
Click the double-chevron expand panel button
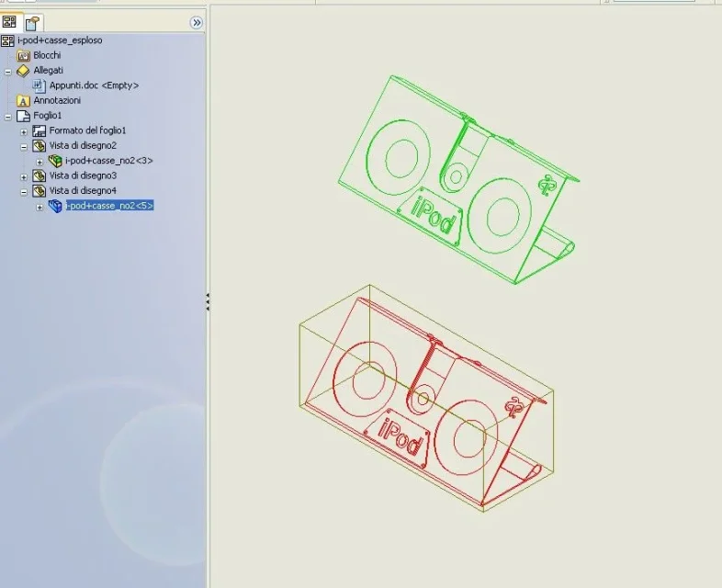tap(197, 23)
